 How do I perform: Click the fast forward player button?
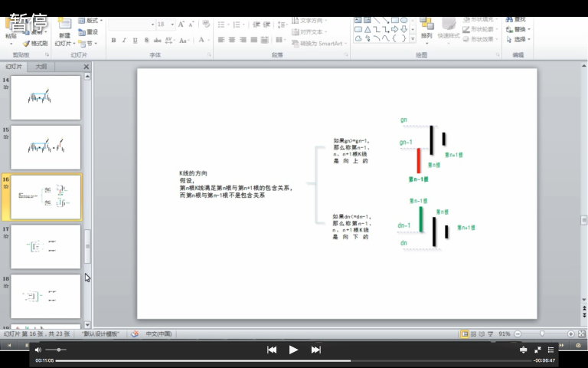point(315,350)
